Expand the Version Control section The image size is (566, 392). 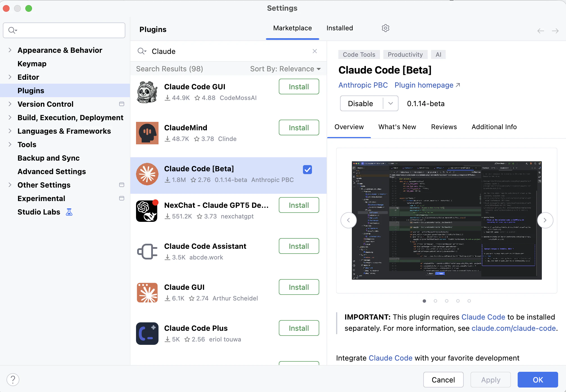point(10,104)
